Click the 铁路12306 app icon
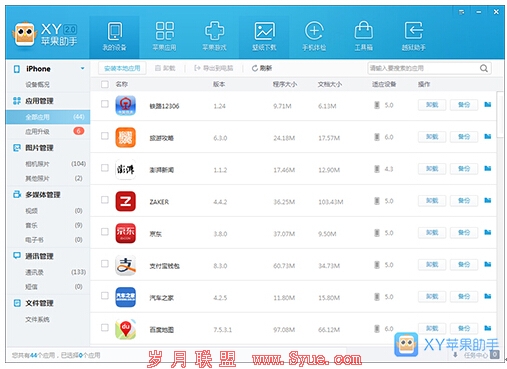 tap(125, 106)
